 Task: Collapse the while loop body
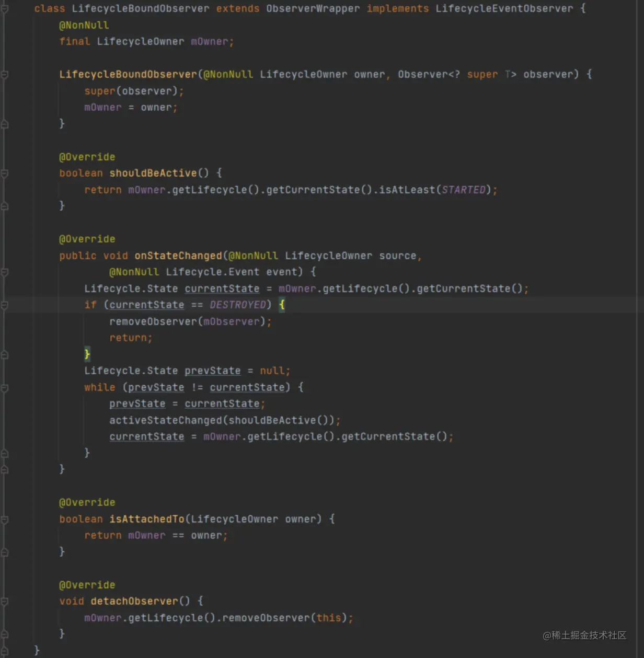tap(4, 388)
